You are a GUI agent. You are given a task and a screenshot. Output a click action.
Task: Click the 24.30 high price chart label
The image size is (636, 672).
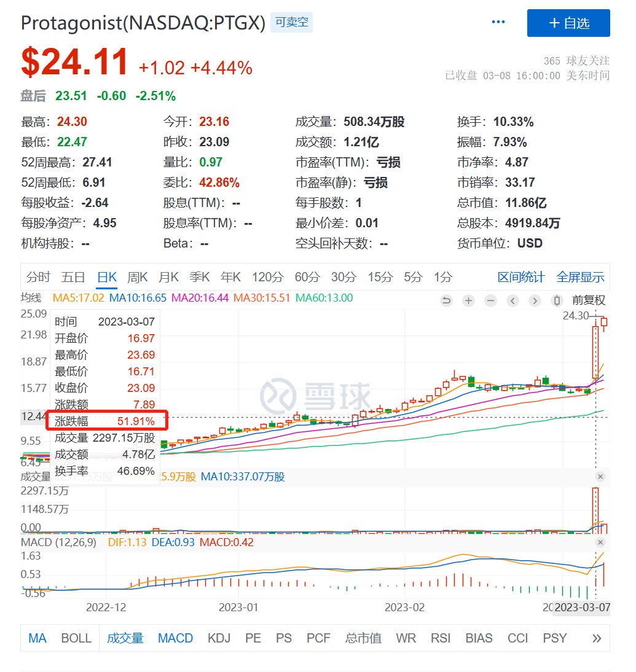pos(576,316)
